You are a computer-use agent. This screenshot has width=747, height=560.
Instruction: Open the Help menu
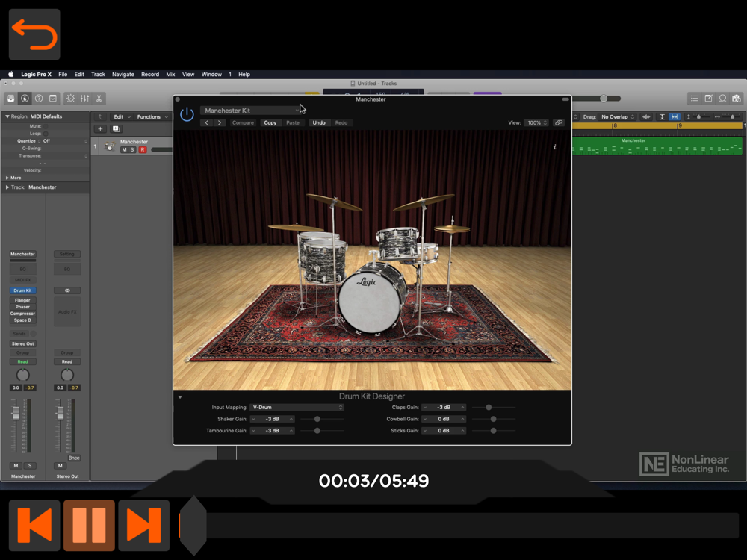pyautogui.click(x=244, y=74)
